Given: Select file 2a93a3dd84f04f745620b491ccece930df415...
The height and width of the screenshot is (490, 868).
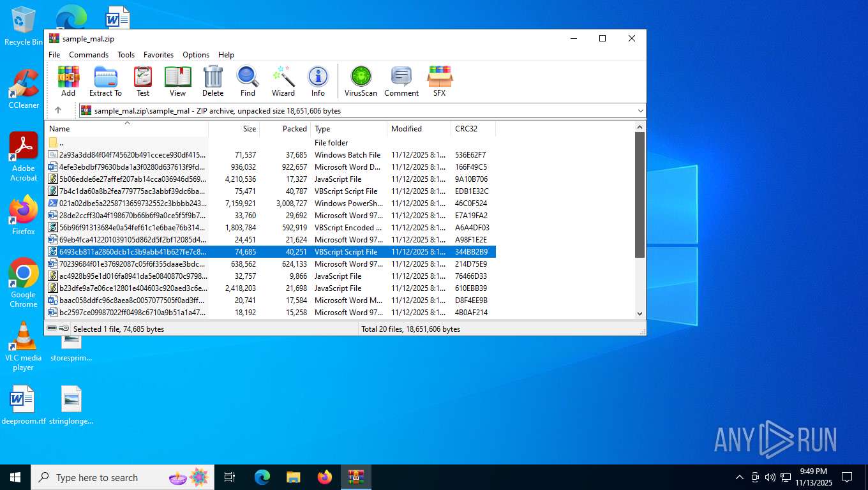Looking at the screenshot, I should (x=271, y=155).
